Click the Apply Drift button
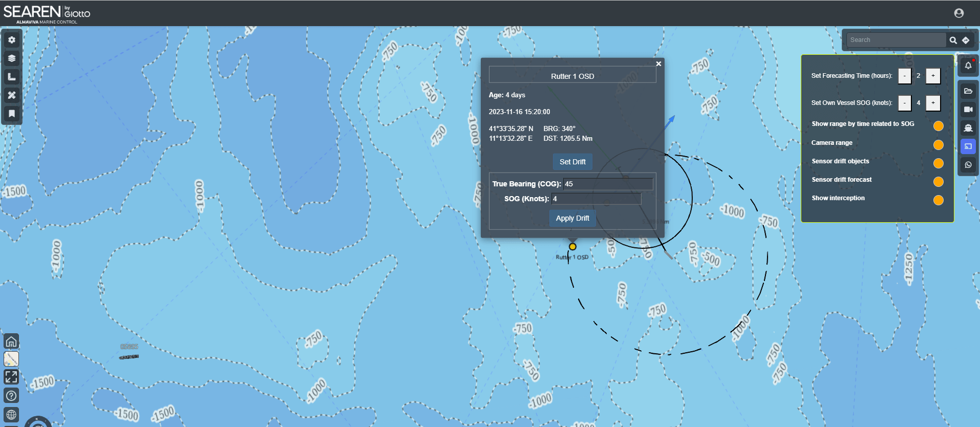Viewport: 980px width, 427px height. point(572,218)
